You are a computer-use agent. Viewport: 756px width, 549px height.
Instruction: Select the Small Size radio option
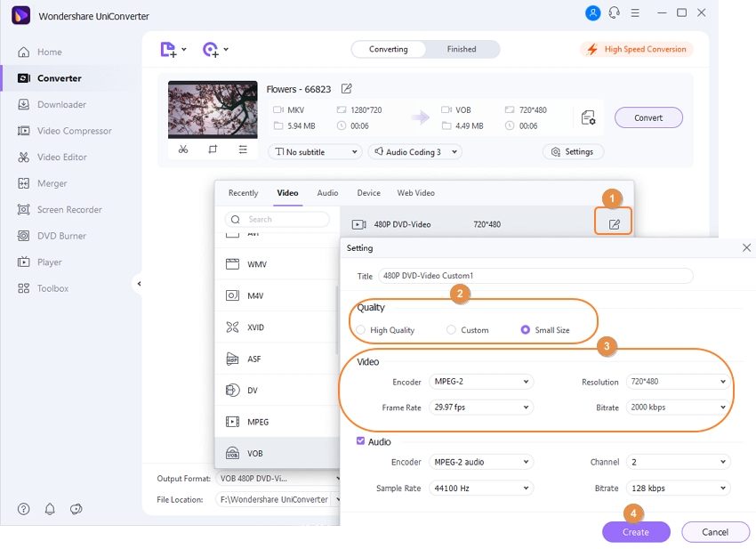[525, 330]
